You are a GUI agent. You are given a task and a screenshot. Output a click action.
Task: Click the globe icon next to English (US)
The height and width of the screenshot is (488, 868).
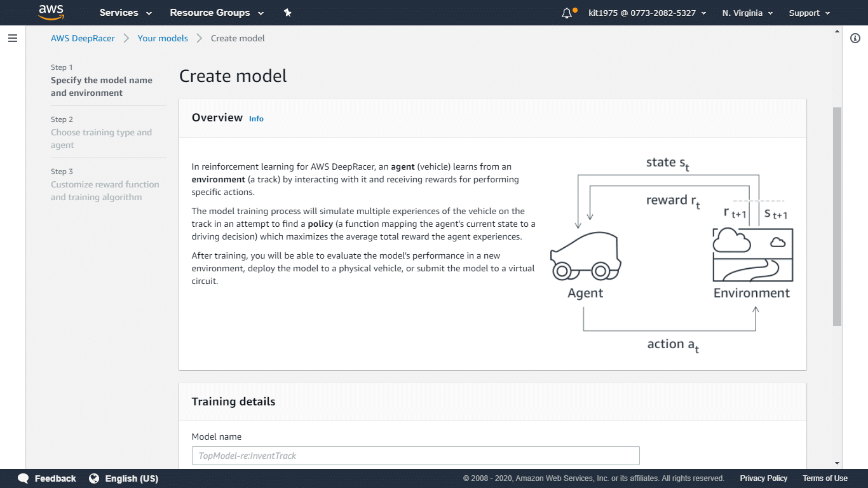click(94, 478)
